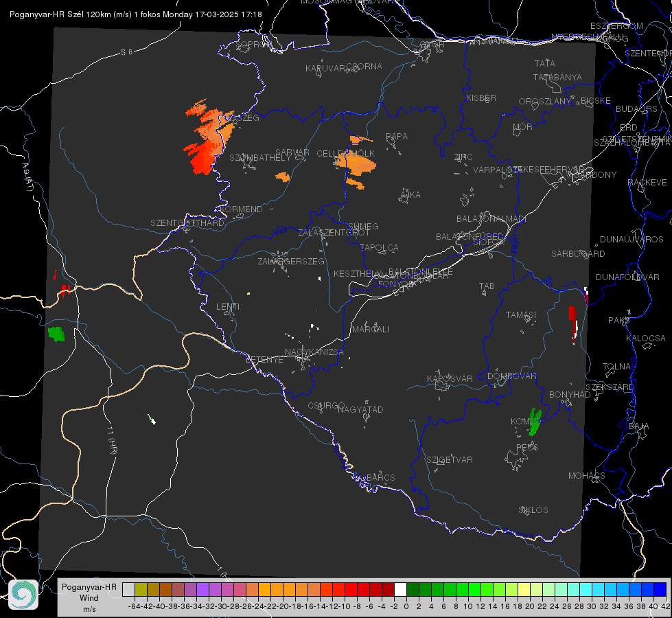
Task: Click the LETENYE city label
Action: click(x=264, y=360)
